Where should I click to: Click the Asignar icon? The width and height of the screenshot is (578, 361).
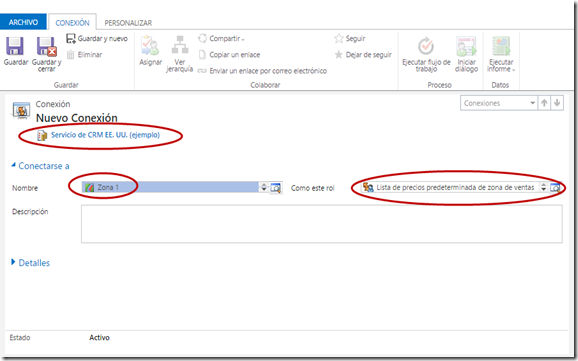(x=150, y=46)
